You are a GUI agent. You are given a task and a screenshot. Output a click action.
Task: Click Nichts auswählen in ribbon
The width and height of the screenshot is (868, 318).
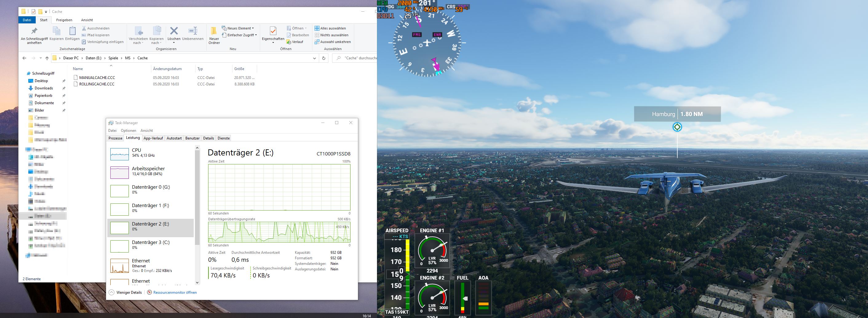(331, 35)
